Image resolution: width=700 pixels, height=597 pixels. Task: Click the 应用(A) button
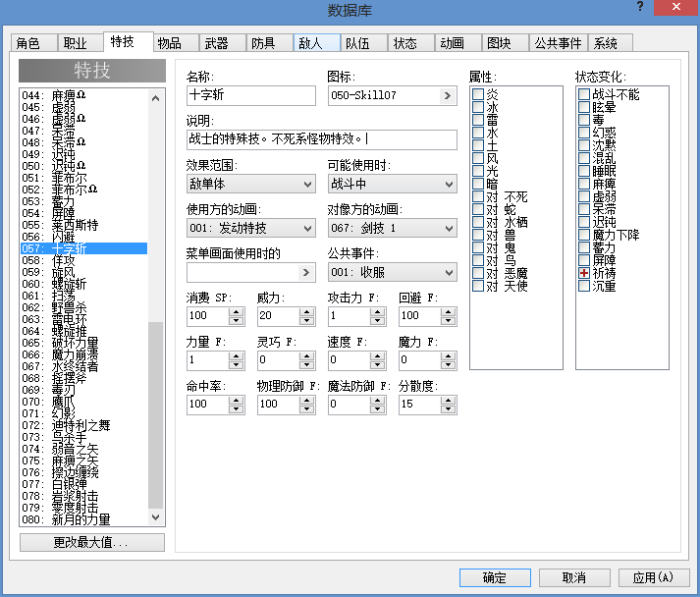(x=654, y=577)
